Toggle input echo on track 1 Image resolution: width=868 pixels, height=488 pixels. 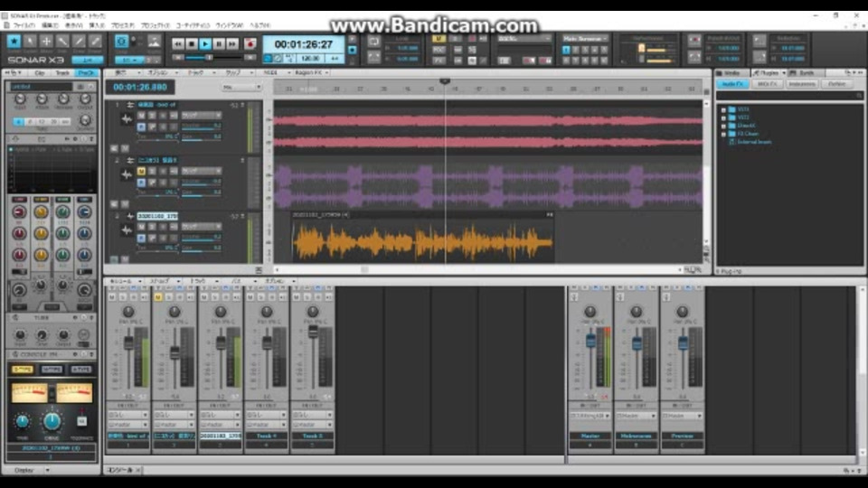tap(174, 115)
